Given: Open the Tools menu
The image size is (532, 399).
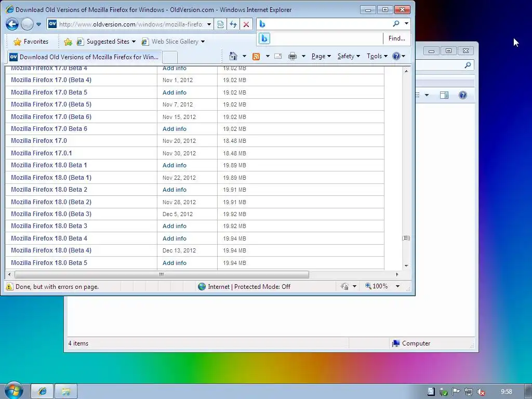Looking at the screenshot, I should 377,56.
